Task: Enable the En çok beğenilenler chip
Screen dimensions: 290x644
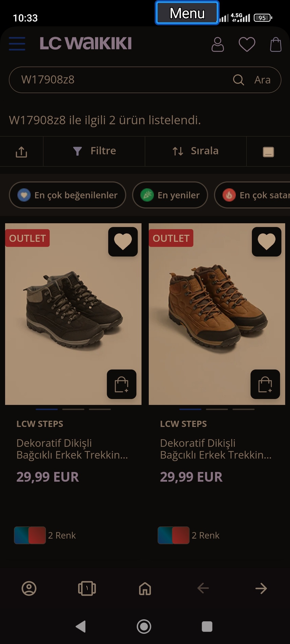Action: (67, 195)
